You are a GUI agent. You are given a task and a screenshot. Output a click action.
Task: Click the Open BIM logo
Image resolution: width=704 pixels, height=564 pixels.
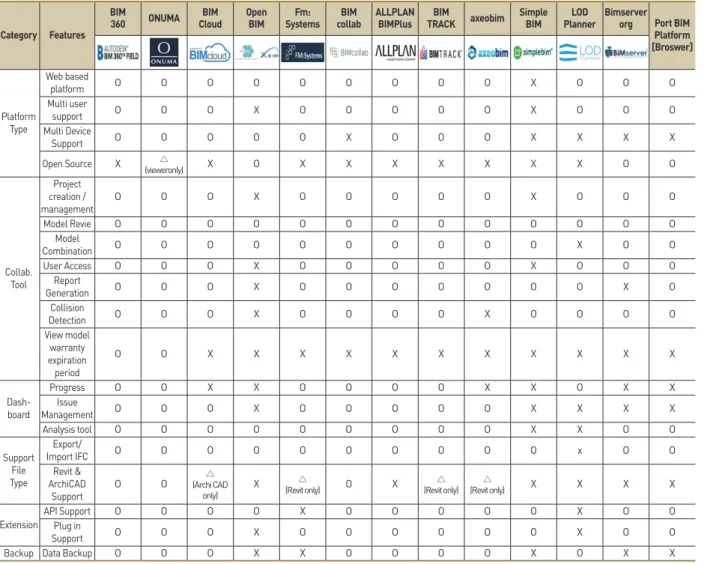256,53
